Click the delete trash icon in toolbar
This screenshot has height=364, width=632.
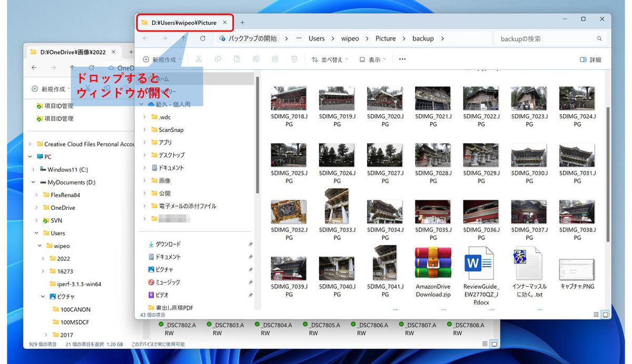(x=294, y=59)
